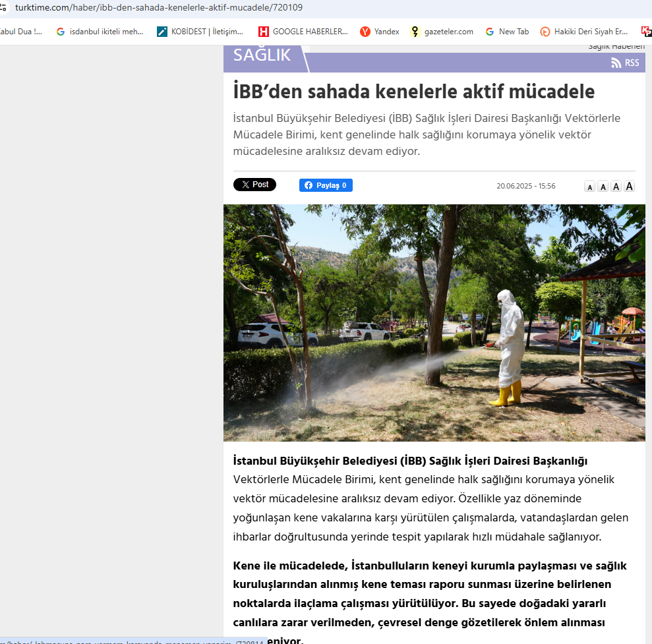Viewport: 652px width, 644px height.
Task: Select the second font size A
Action: click(x=603, y=187)
